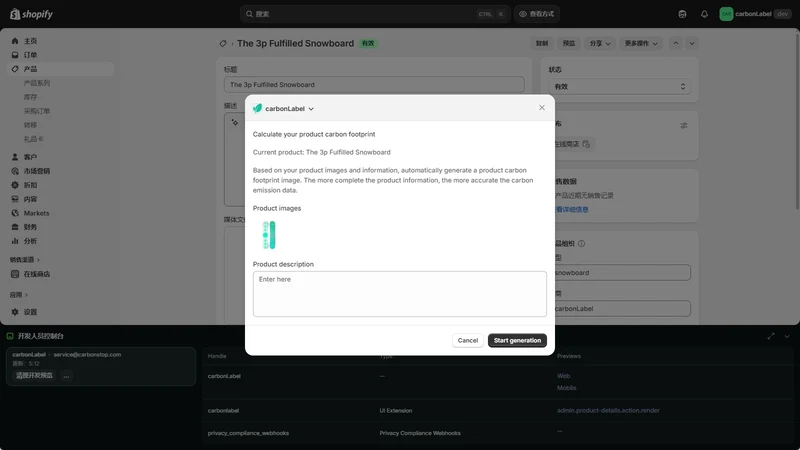The width and height of the screenshot is (800, 450).
Task: Open the status 有效 dropdown
Action: coord(620,87)
